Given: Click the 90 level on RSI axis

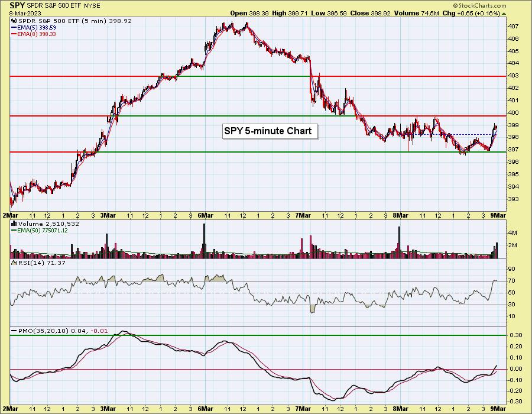Looking at the screenshot, I should point(512,269).
